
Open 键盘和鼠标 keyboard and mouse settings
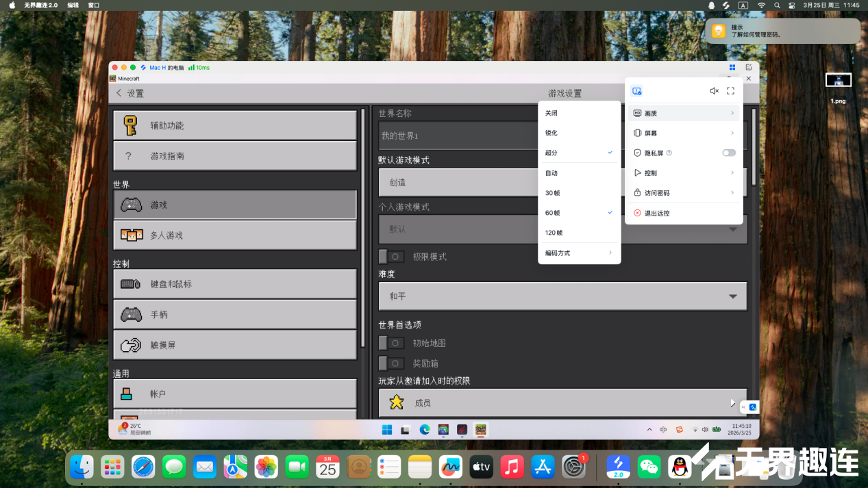(235, 284)
